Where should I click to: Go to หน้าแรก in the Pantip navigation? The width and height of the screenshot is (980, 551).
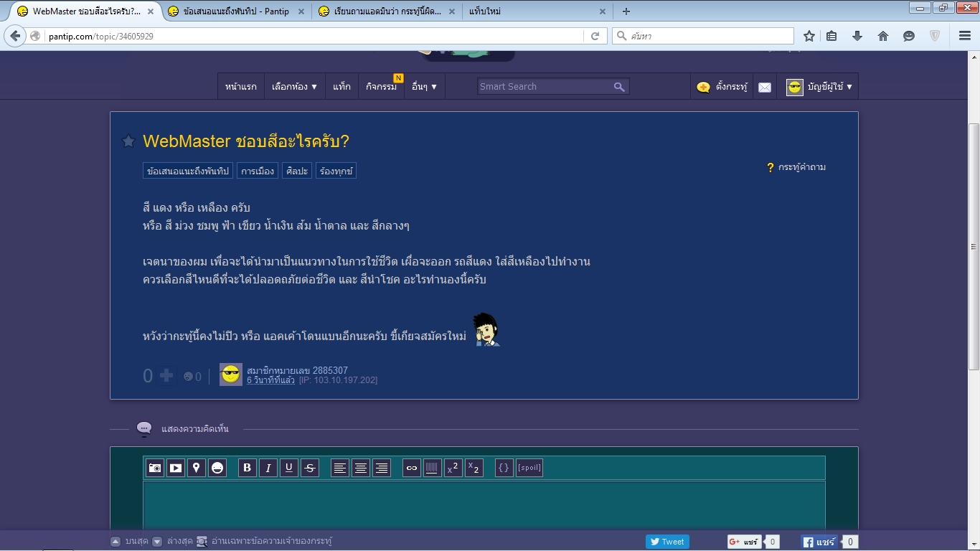tap(241, 86)
